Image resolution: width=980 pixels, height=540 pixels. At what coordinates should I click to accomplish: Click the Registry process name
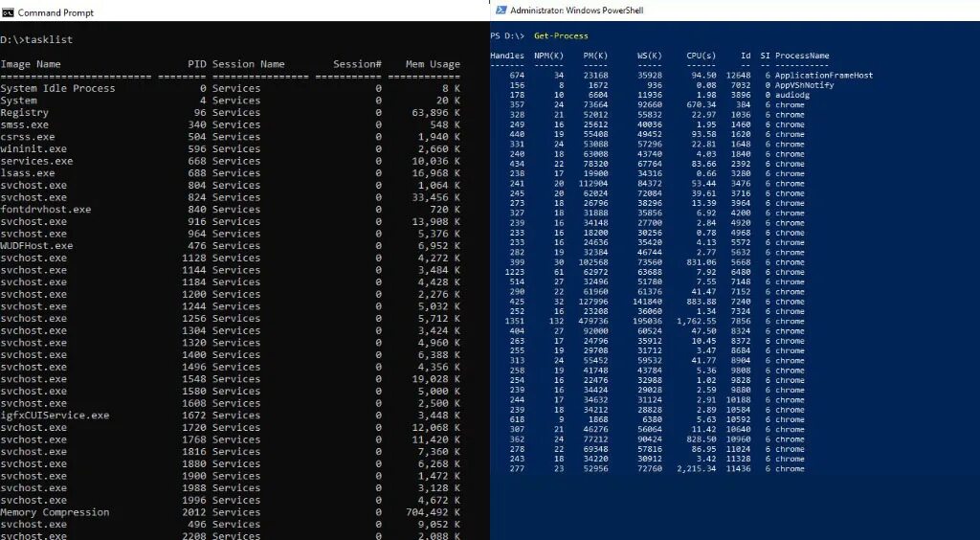24,113
